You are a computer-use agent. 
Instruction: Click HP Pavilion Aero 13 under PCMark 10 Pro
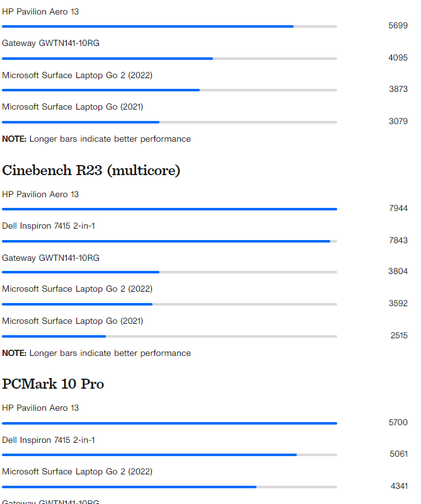tap(40, 408)
